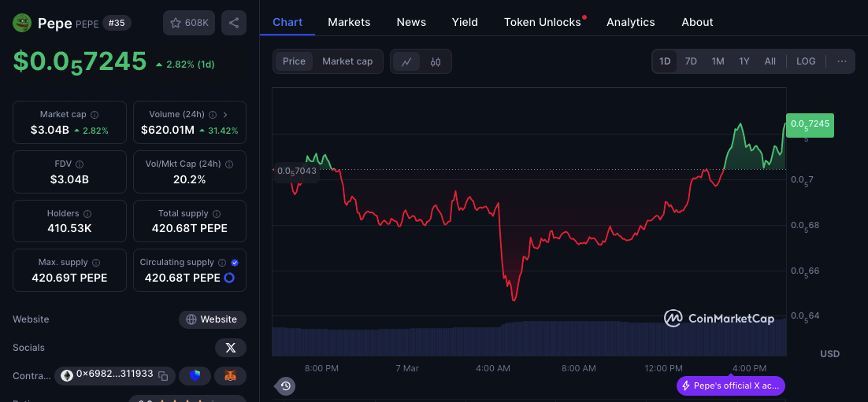Screen dimensions: 868x402
Task: Switch to candlestick chart icon
Action: tap(436, 61)
